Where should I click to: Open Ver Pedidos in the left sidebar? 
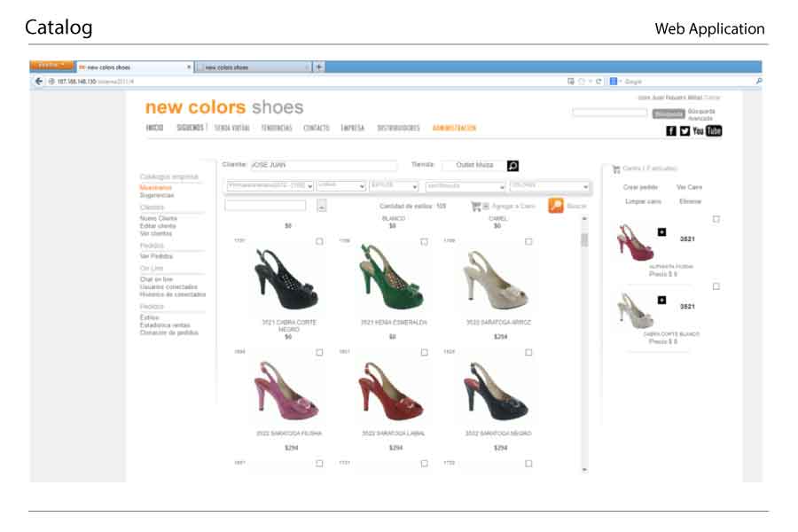156,256
